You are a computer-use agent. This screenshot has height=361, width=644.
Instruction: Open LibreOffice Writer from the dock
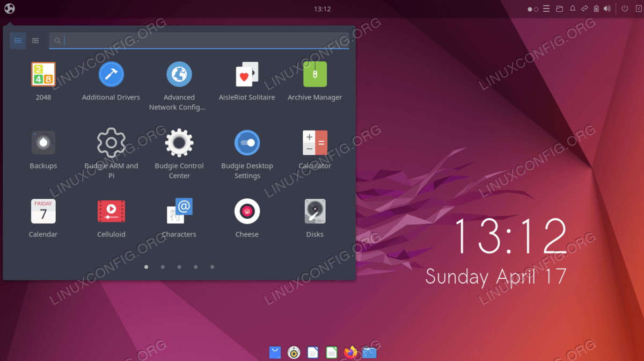312,352
